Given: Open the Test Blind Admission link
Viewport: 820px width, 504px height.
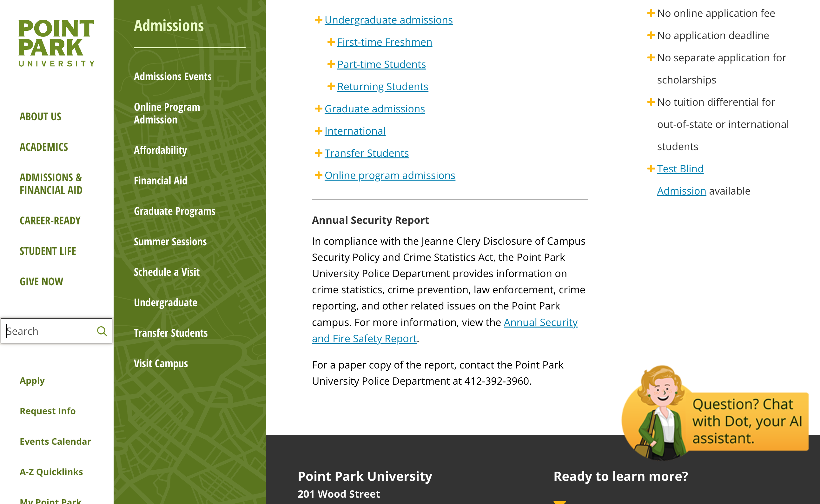Looking at the screenshot, I should click(680, 180).
